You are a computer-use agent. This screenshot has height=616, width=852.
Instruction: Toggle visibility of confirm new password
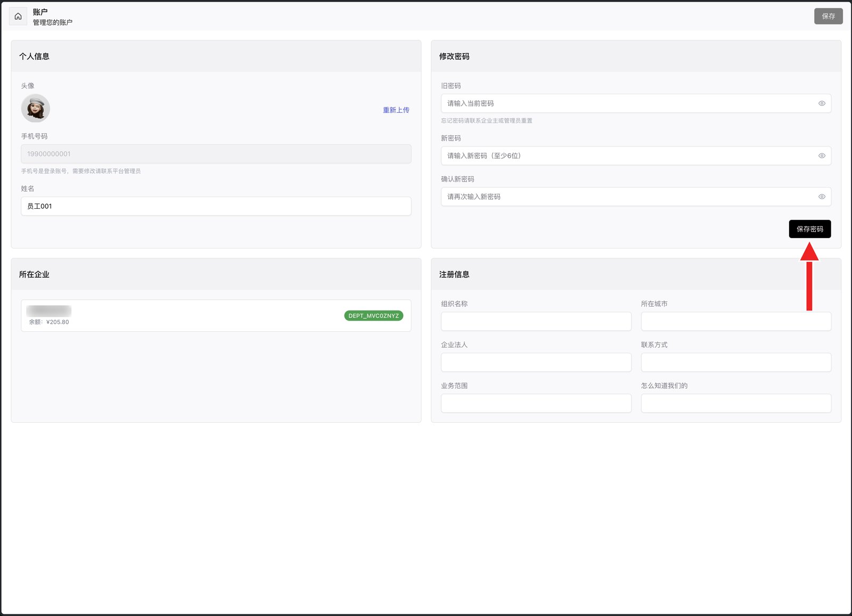coord(822,196)
